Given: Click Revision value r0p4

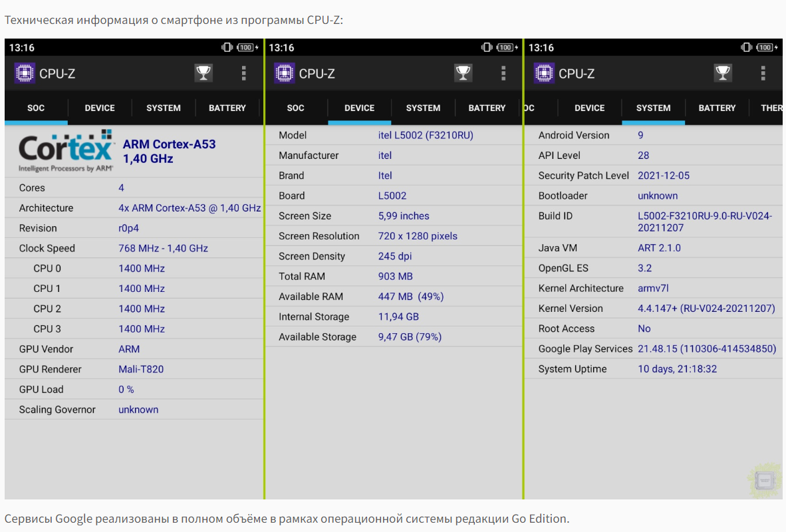Looking at the screenshot, I should (128, 228).
